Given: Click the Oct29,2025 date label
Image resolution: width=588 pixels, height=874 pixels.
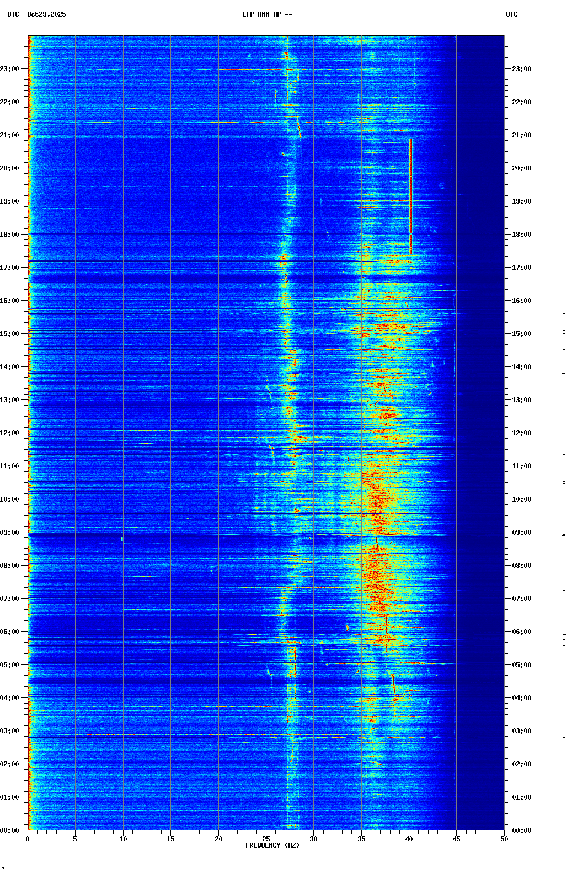Looking at the screenshot, I should [46, 14].
